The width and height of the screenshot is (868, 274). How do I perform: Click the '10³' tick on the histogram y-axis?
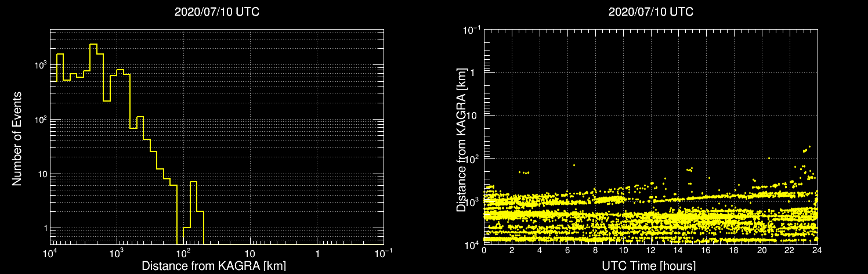click(x=39, y=65)
